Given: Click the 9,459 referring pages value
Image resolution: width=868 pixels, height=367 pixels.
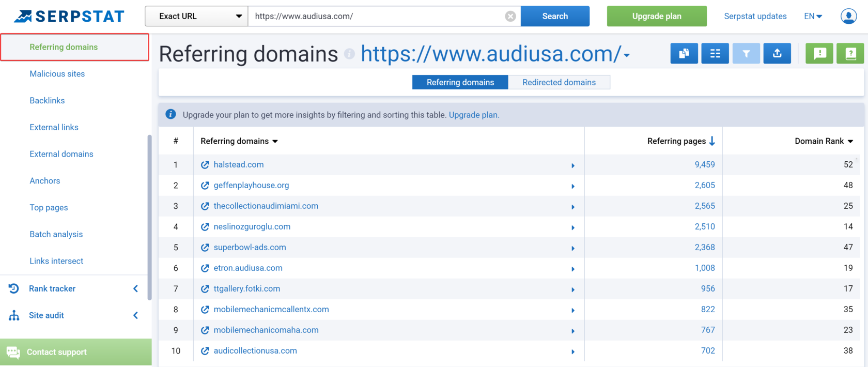Looking at the screenshot, I should pyautogui.click(x=705, y=164).
